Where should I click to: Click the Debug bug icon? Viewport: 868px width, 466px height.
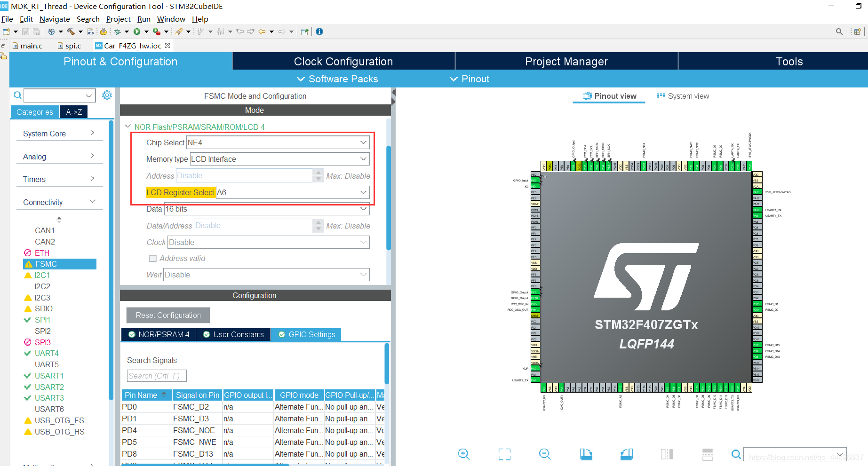point(118,32)
